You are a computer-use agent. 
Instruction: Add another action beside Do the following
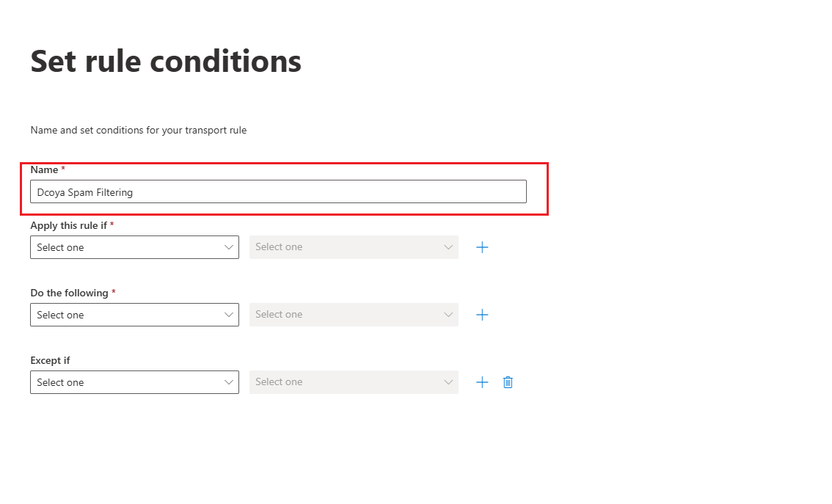482,315
